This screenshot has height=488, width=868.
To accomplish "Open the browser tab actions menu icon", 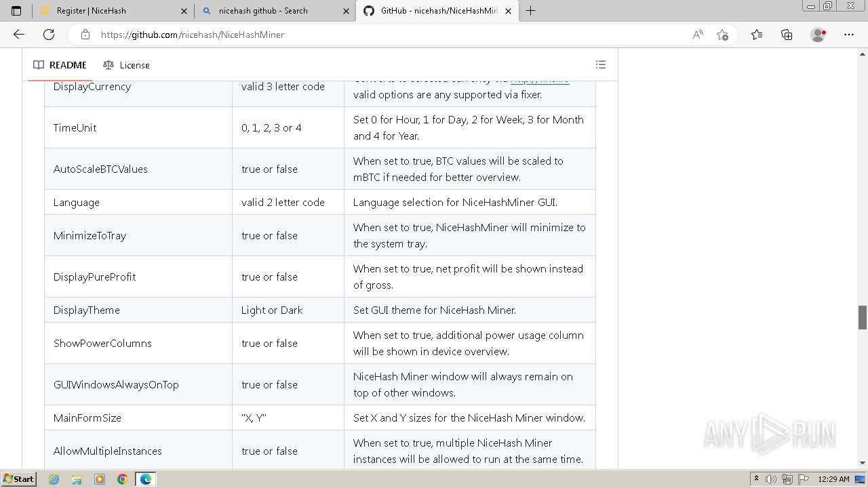I will pos(16,11).
